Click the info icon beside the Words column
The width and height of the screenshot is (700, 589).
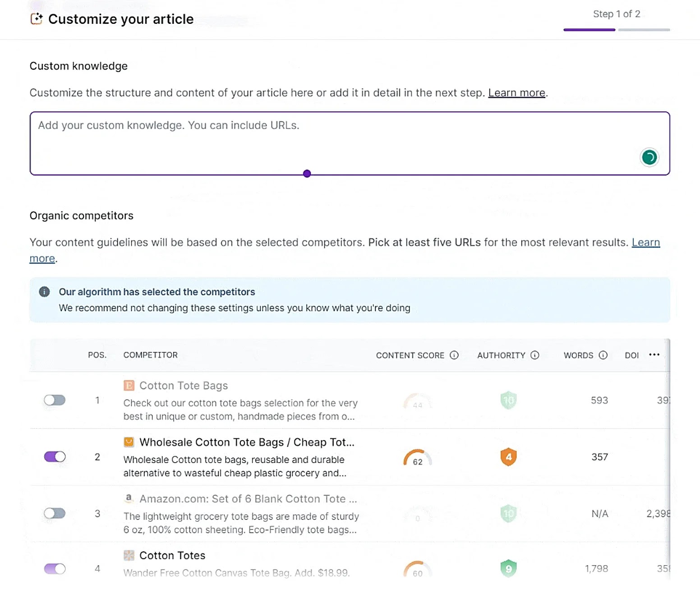[x=603, y=355]
